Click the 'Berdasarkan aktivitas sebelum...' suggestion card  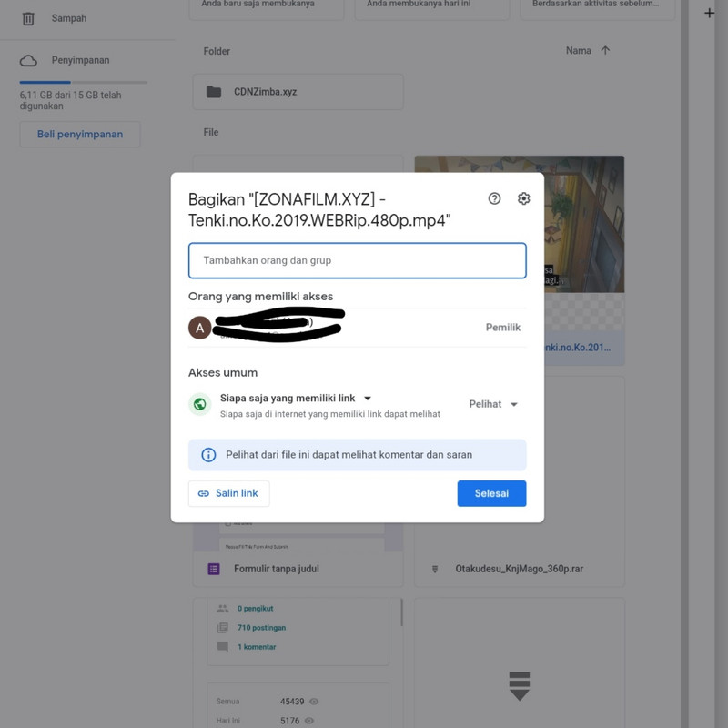tap(597, 9)
